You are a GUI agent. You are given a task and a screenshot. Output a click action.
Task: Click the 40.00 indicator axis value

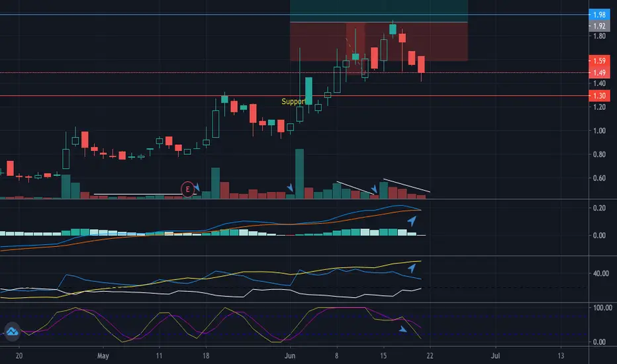coord(600,273)
